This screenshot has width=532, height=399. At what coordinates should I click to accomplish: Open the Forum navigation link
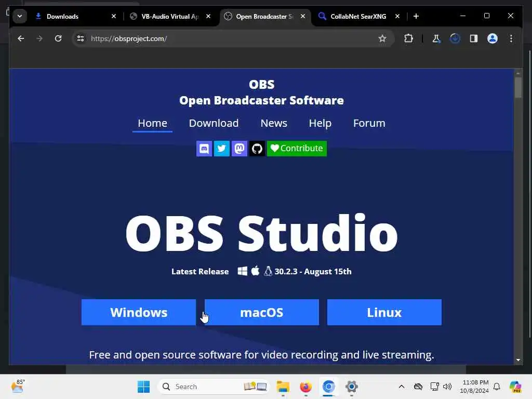pos(369,123)
